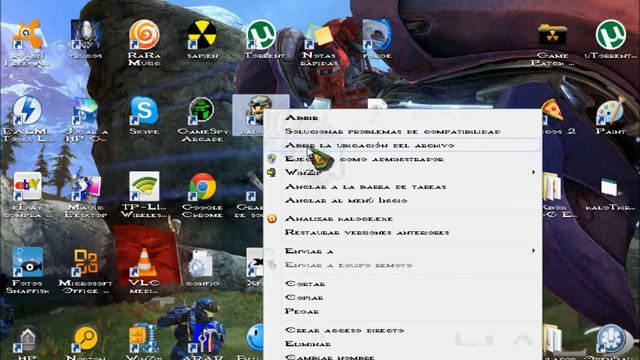The width and height of the screenshot is (640, 360).
Task: Launch Google Chrome from the desktop
Action: (202, 187)
